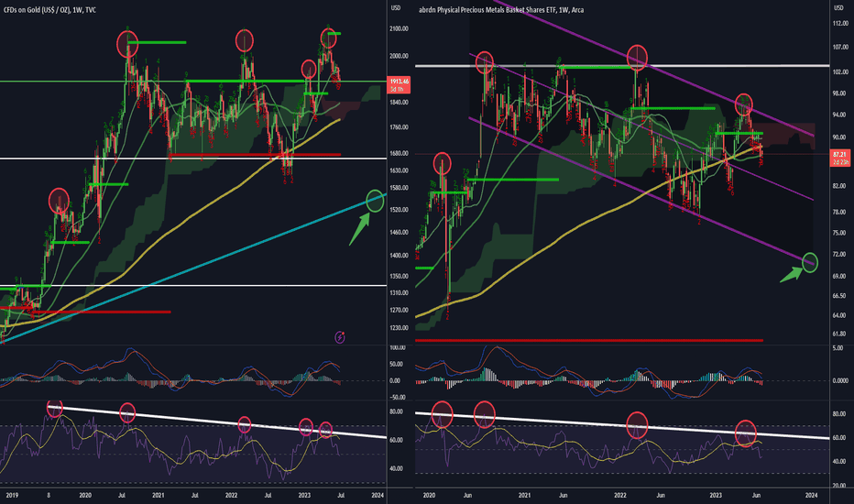
Task: Click the 102.00 price axis label
Action: pyautogui.click(x=840, y=71)
